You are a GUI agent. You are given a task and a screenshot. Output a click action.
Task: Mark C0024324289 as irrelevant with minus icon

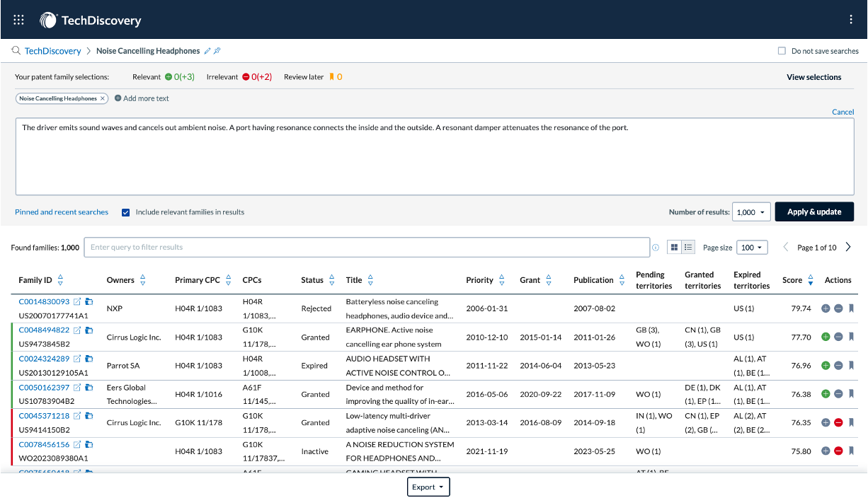pos(838,366)
